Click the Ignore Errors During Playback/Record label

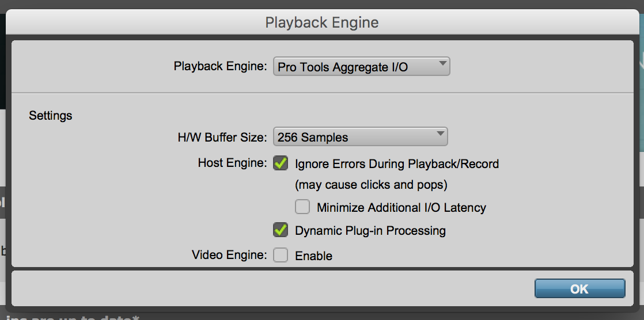[396, 164]
